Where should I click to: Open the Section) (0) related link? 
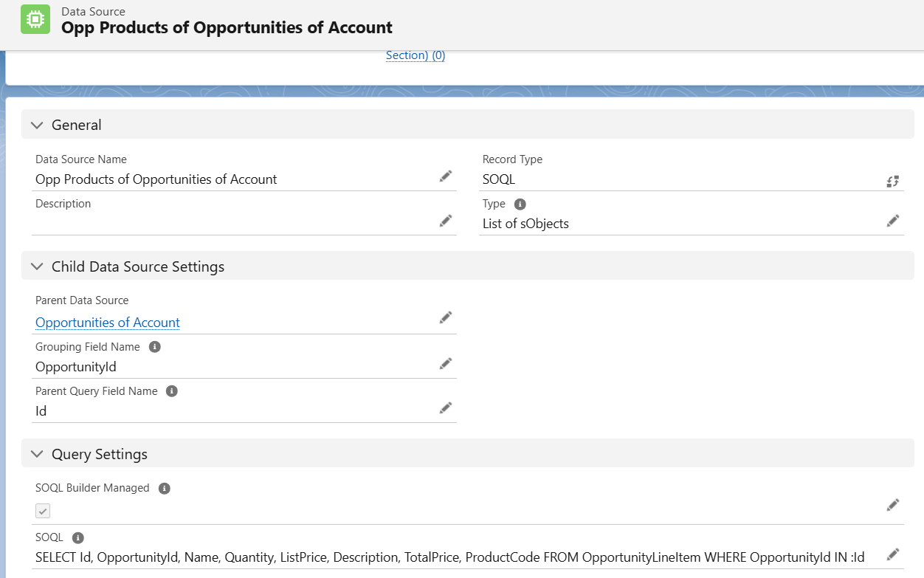pyautogui.click(x=416, y=55)
